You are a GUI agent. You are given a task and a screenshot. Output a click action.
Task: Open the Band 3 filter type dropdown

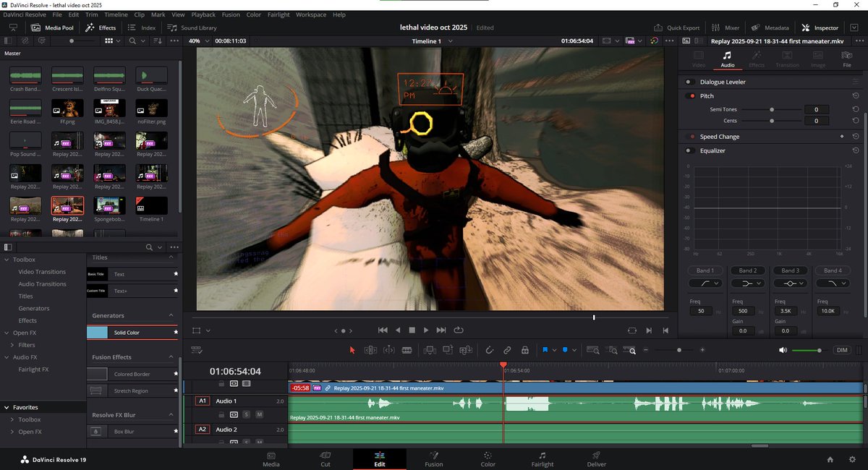pyautogui.click(x=791, y=283)
